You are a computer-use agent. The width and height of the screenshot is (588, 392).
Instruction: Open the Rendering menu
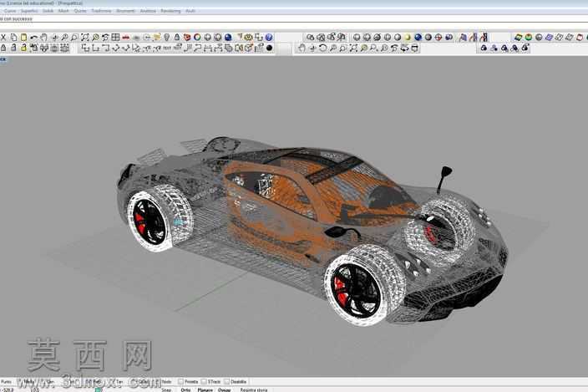[x=170, y=11]
